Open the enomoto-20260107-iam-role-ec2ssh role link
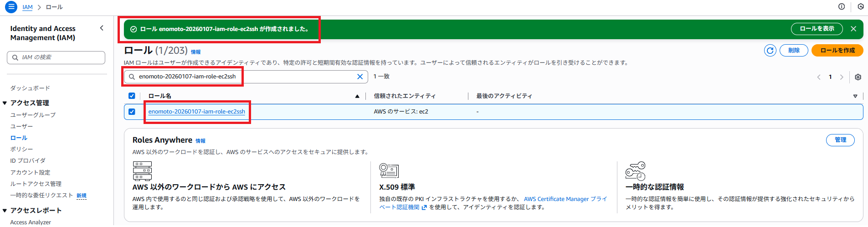This screenshot has height=227, width=868. (196, 112)
